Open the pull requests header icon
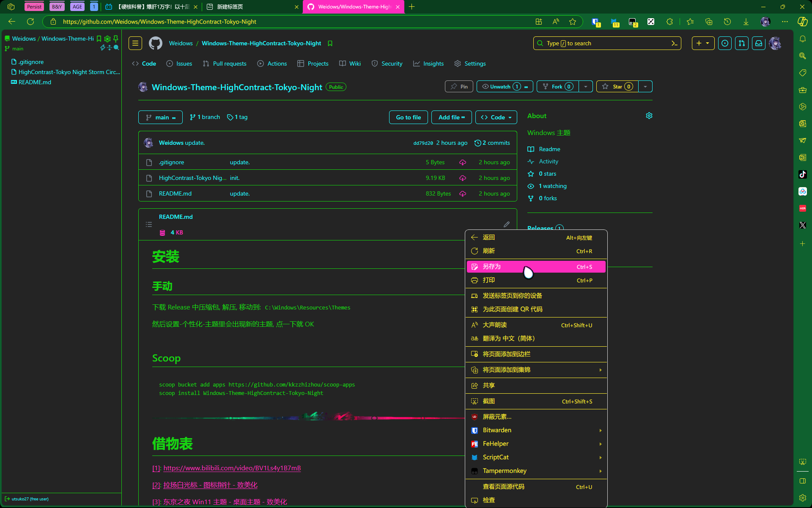This screenshot has width=812, height=508. click(742, 43)
